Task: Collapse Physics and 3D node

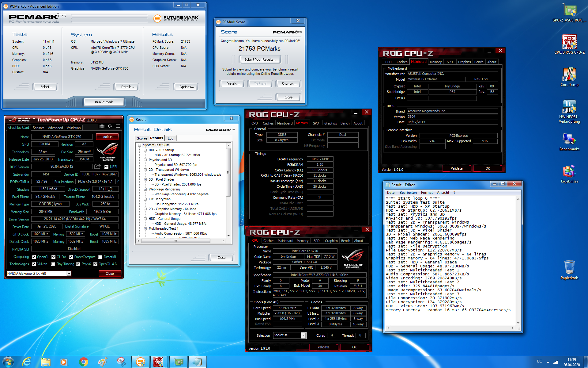Action: [x=145, y=160]
